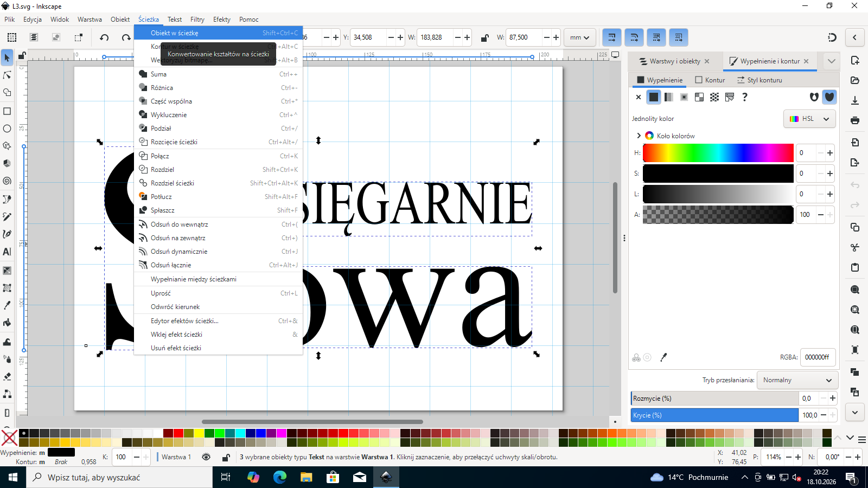Expand the Koło kolorów section
This screenshot has height=488, width=868.
(639, 136)
